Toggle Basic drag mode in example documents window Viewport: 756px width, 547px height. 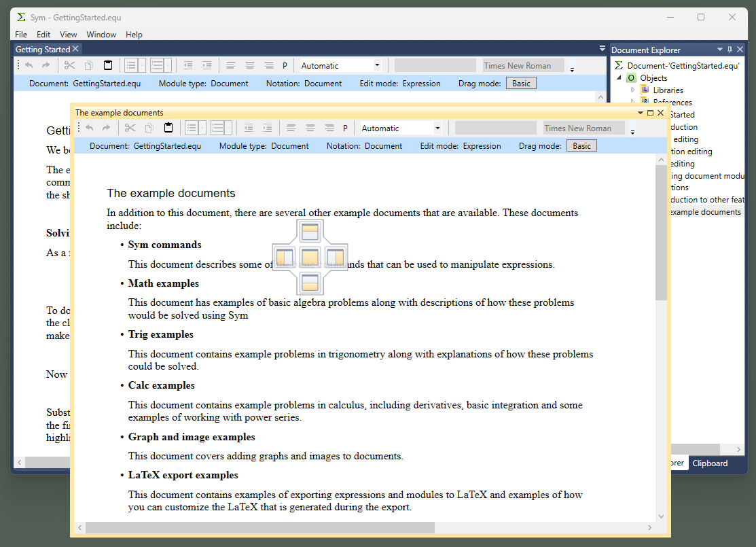coord(581,145)
